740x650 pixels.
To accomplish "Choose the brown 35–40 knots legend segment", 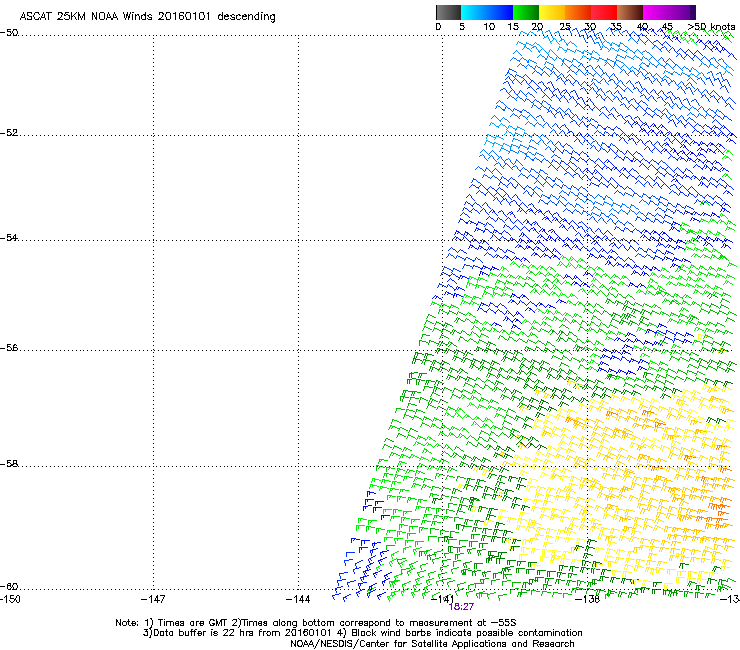I will coord(631,12).
